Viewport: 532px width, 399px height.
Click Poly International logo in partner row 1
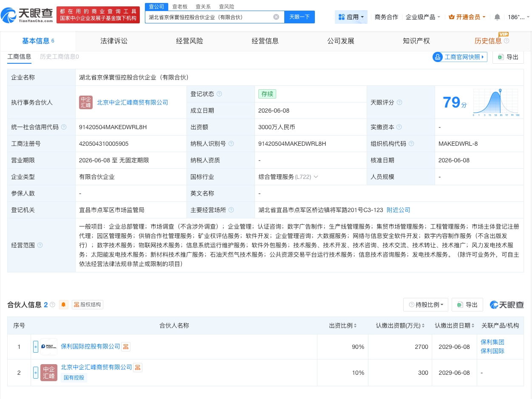[x=49, y=347]
